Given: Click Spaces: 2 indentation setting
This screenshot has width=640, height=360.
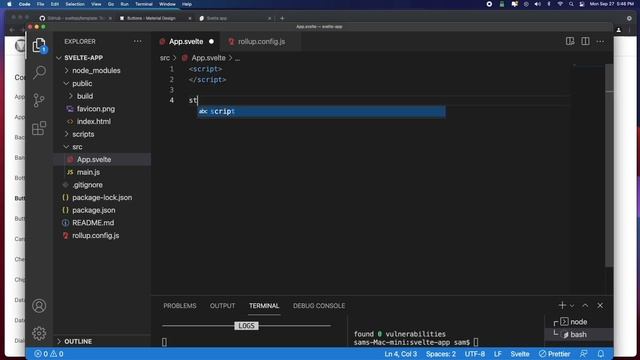Looking at the screenshot, I should click(441, 354).
